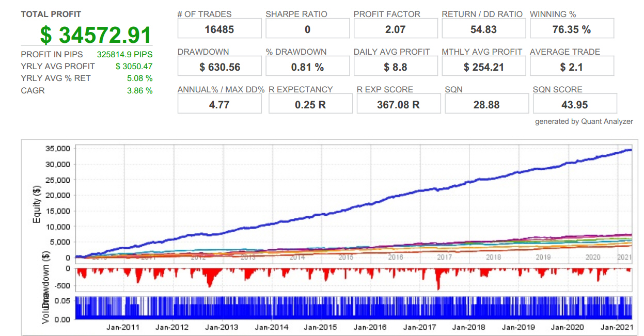Viewport: 644px width, 336px height.
Task: Select the $ 3050.47 yearly profit value
Action: [134, 66]
